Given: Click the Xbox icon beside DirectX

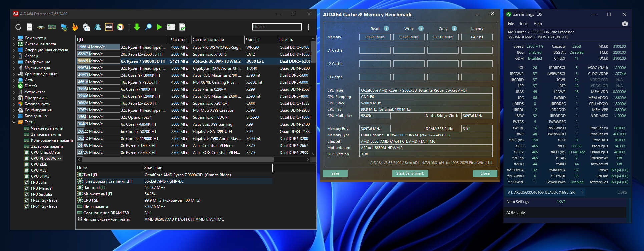Looking at the screenshot, I should 20,86.
